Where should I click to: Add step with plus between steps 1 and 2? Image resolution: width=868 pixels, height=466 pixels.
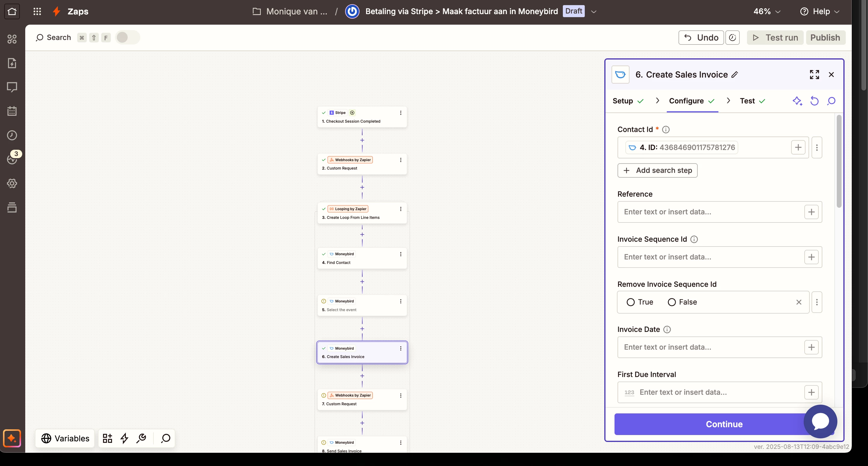(362, 140)
